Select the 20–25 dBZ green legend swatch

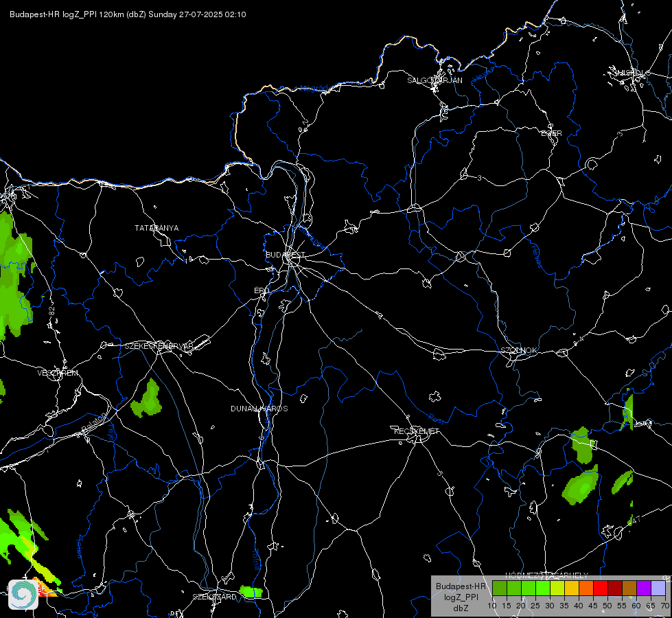coord(529,588)
